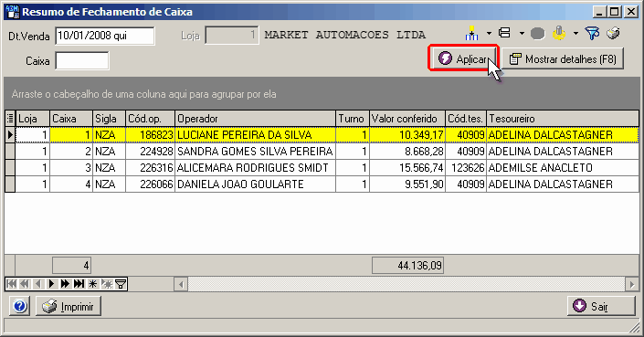Viewport: 644px width, 337px height.
Task: Click the total 44.136,09 footer cell
Action: tap(407, 266)
